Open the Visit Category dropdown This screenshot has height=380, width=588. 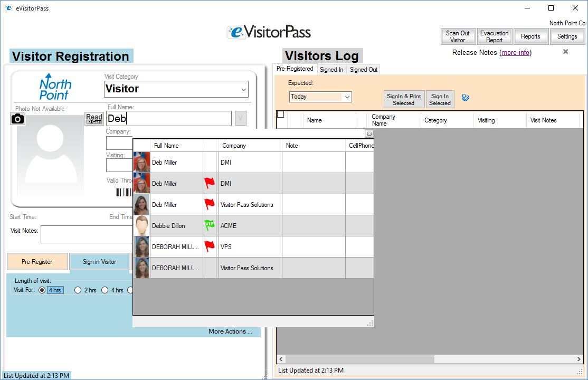(x=243, y=89)
